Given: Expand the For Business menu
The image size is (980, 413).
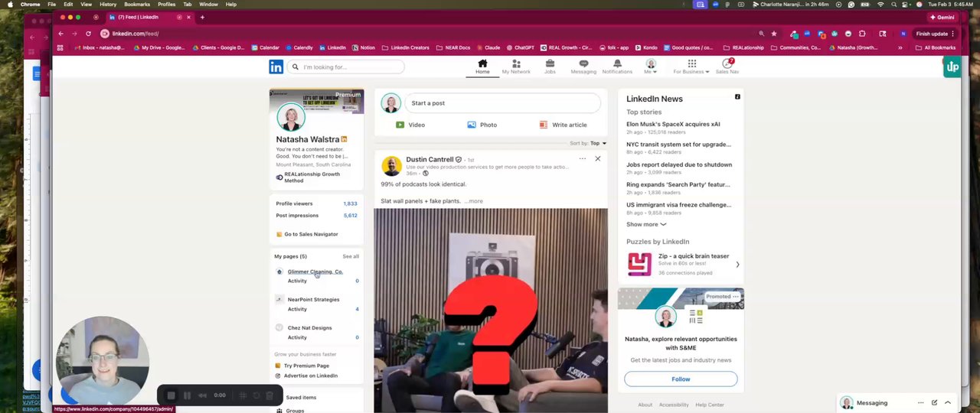Looking at the screenshot, I should (691, 67).
